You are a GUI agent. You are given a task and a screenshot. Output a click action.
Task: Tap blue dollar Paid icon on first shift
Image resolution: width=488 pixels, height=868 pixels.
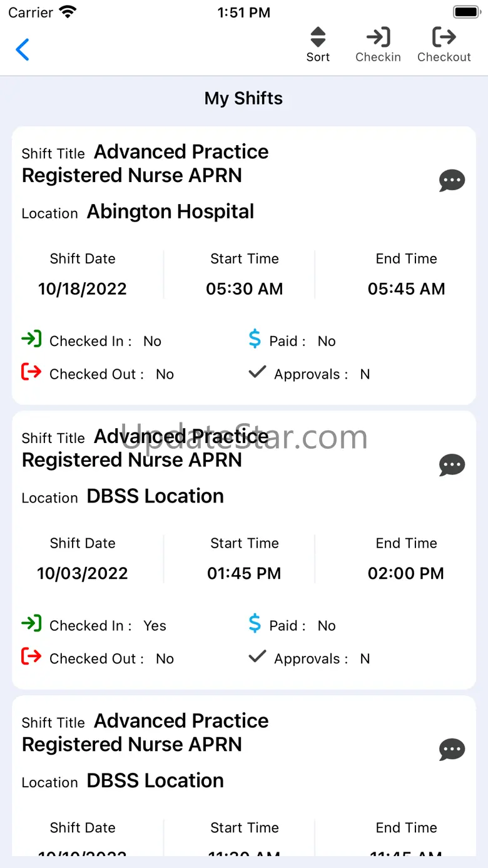click(255, 339)
